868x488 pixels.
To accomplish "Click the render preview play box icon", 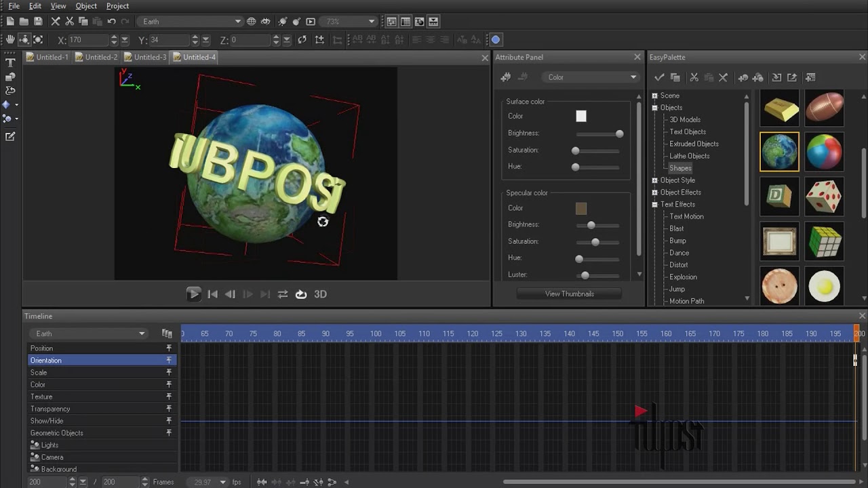I will tap(311, 22).
